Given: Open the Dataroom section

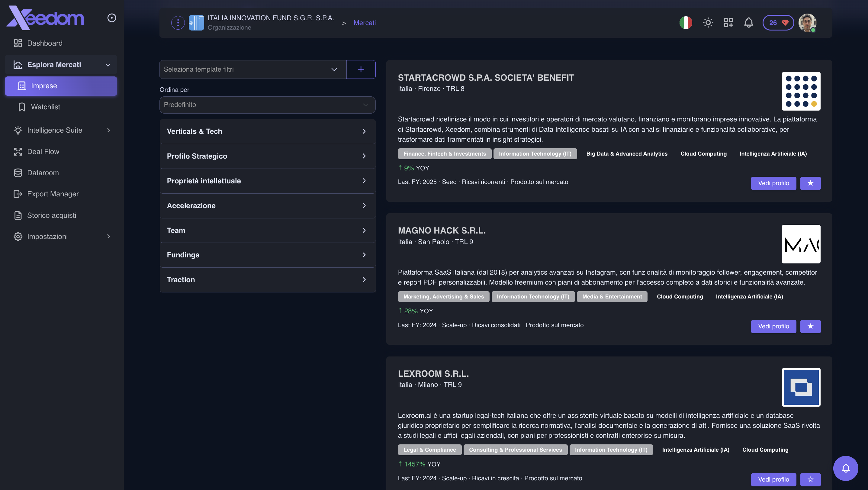Looking at the screenshot, I should (61, 173).
